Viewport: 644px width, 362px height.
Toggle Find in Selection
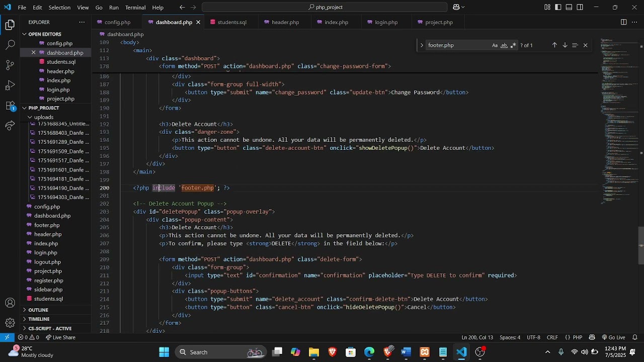(575, 45)
